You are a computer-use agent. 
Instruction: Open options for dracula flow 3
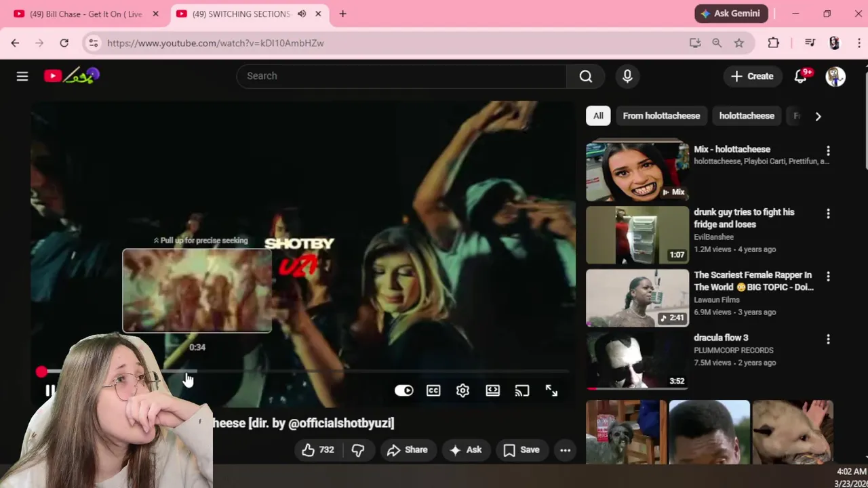828,339
